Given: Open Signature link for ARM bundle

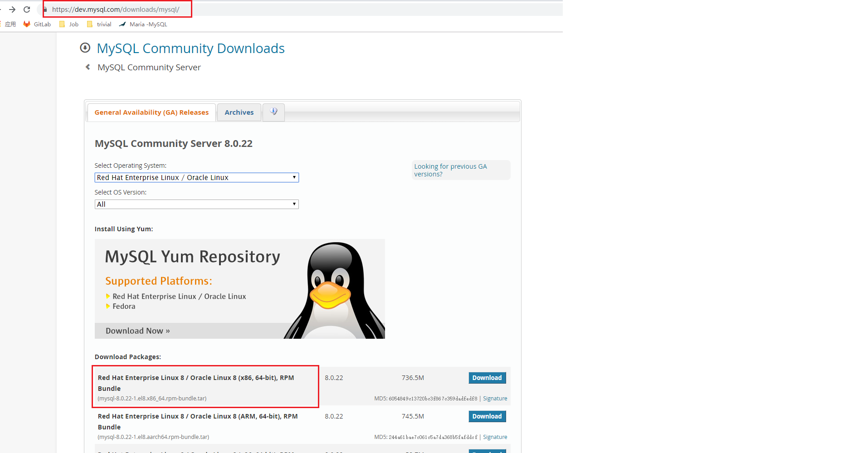Looking at the screenshot, I should pos(495,437).
